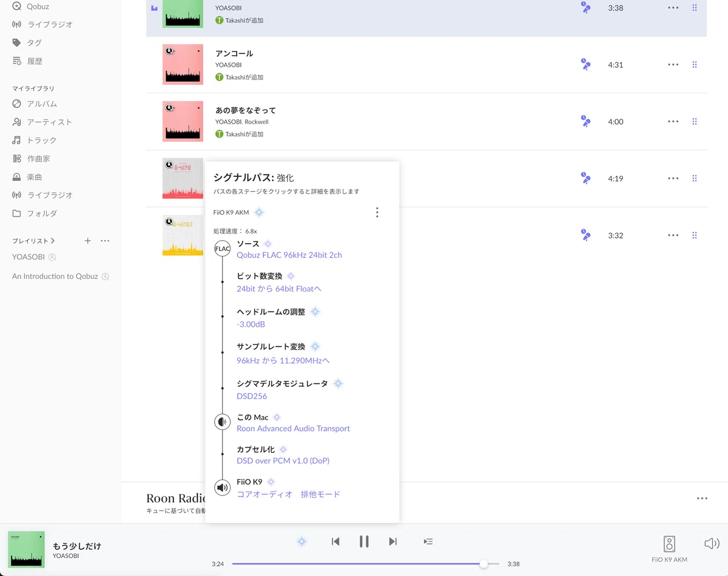The image size is (728, 576).
Task: Go to アーティスト in My Library
Action: coord(42,122)
